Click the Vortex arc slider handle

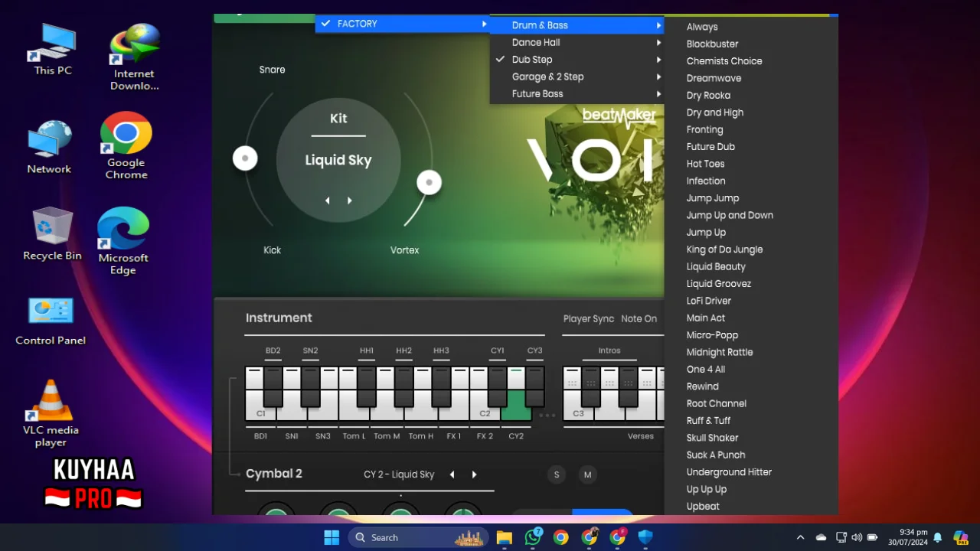(429, 182)
